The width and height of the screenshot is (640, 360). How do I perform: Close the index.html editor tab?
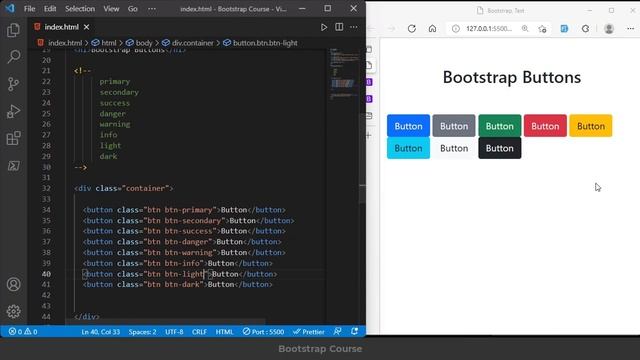(87, 27)
